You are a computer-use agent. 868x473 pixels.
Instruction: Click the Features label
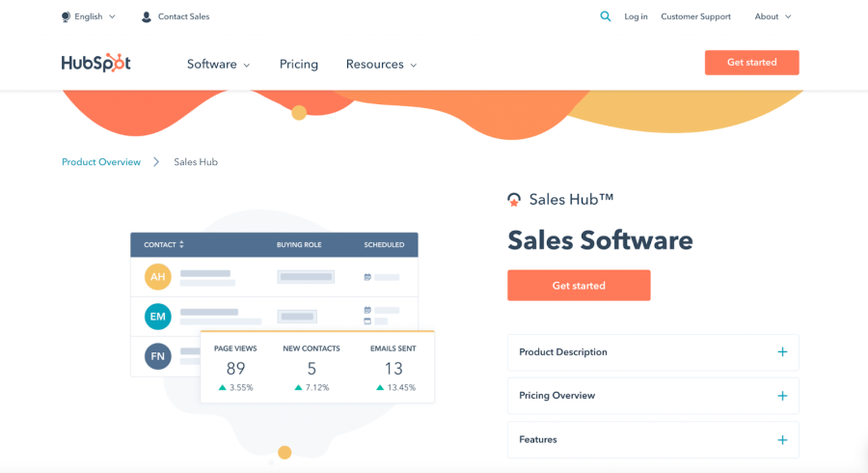tap(538, 440)
